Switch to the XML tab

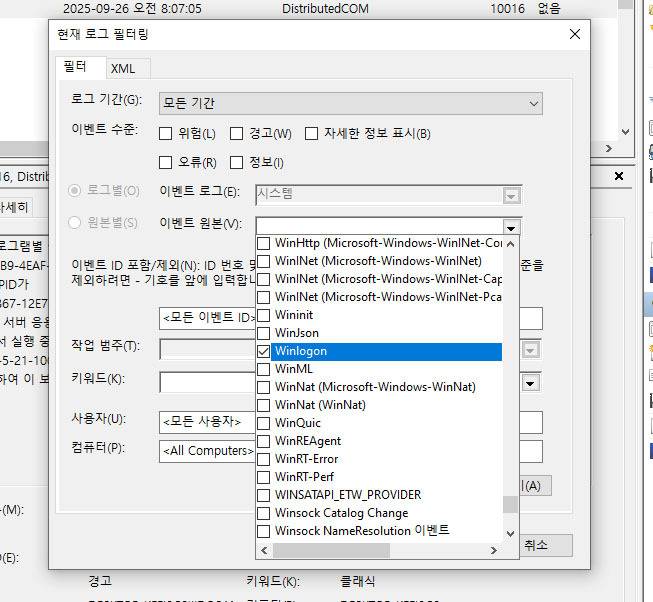click(123, 68)
